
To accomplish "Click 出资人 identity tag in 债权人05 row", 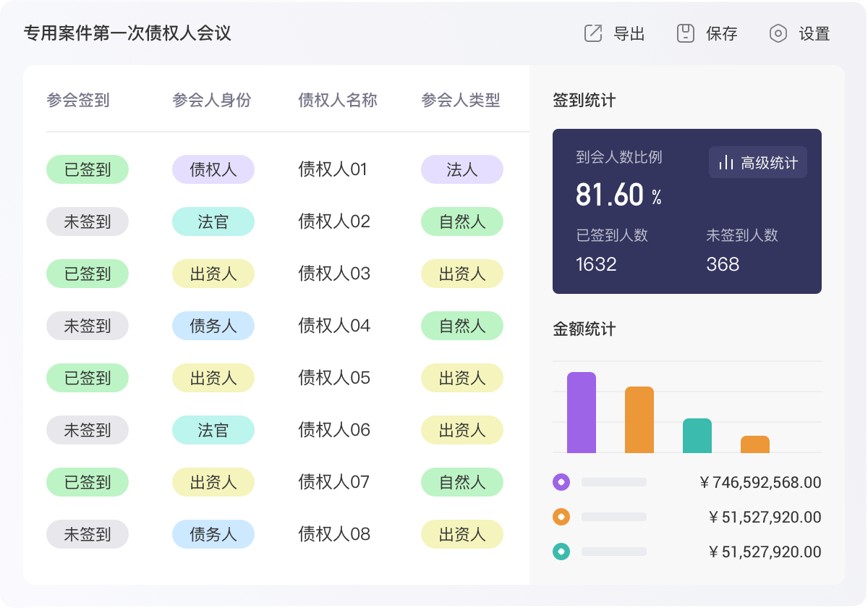I will tap(213, 378).
